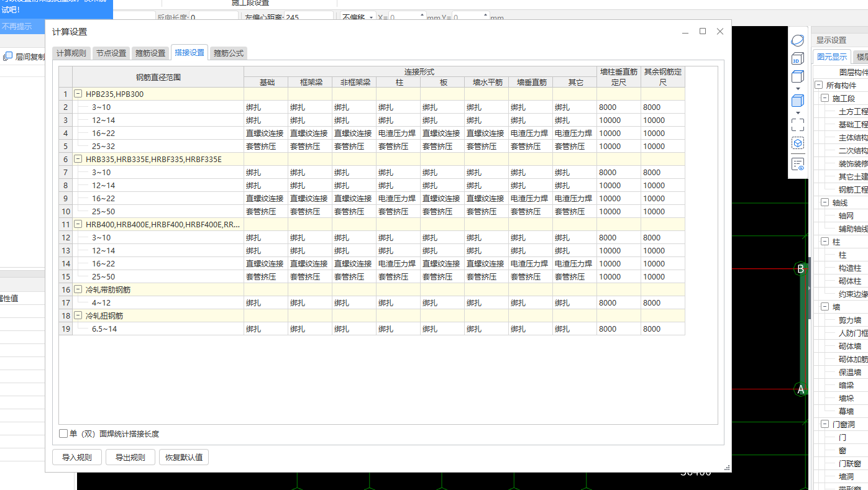Collapse the HPB235,HPB300 group

point(78,94)
